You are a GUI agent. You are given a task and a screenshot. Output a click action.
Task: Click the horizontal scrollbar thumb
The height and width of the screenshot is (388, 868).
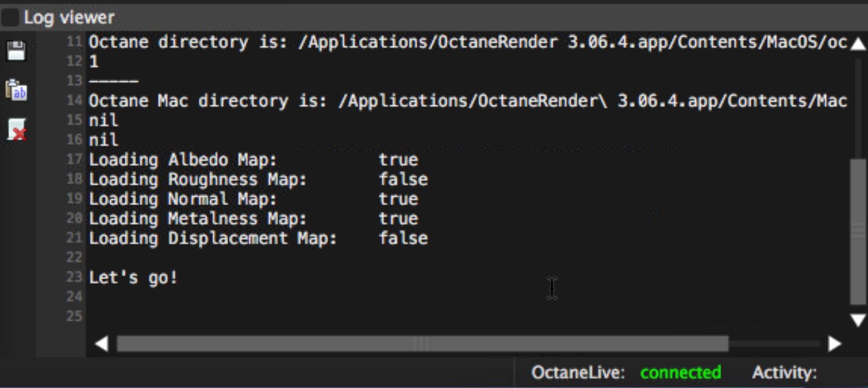tap(423, 343)
